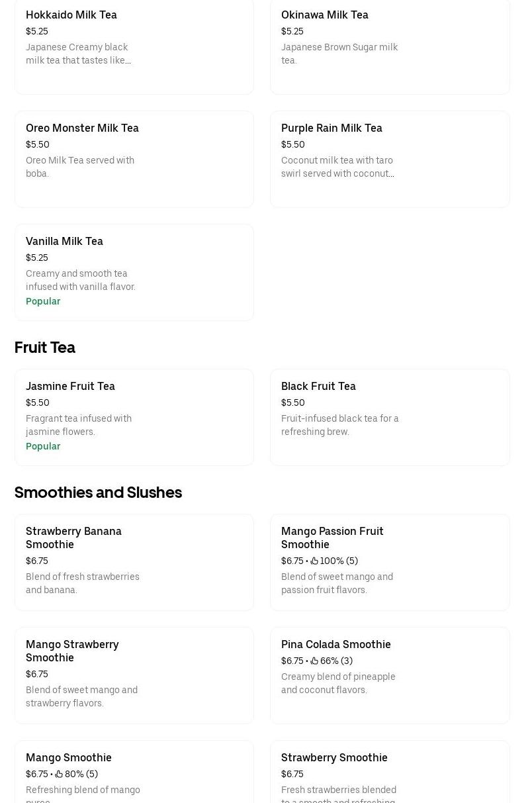Select the Popular badge on Vanilla Milk Tea
The image size is (532, 803).
click(43, 301)
